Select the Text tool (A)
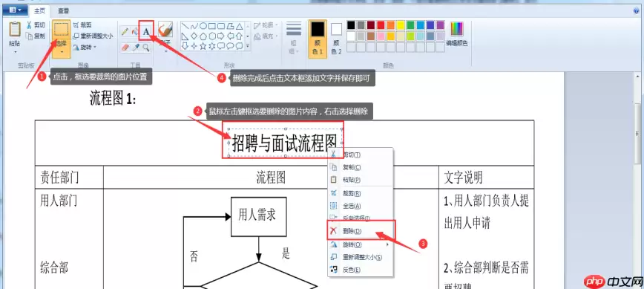 click(146, 31)
